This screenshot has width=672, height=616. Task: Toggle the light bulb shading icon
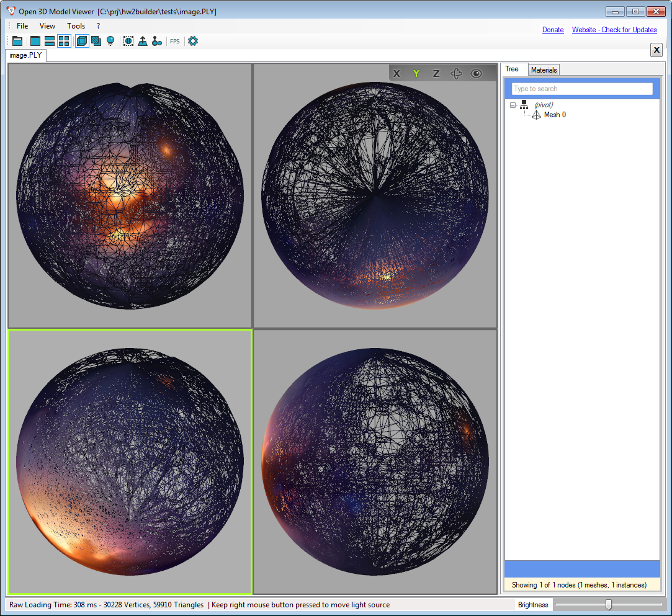(x=110, y=41)
